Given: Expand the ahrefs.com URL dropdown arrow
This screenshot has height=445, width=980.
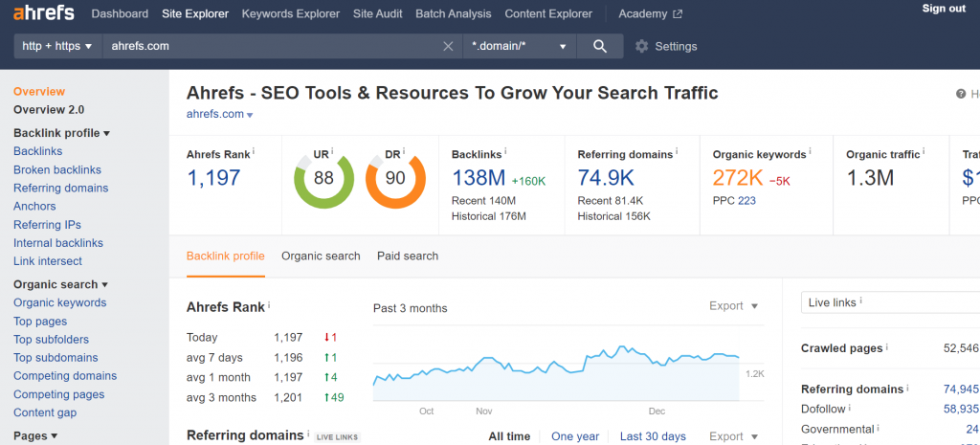Looking at the screenshot, I should coord(250,115).
